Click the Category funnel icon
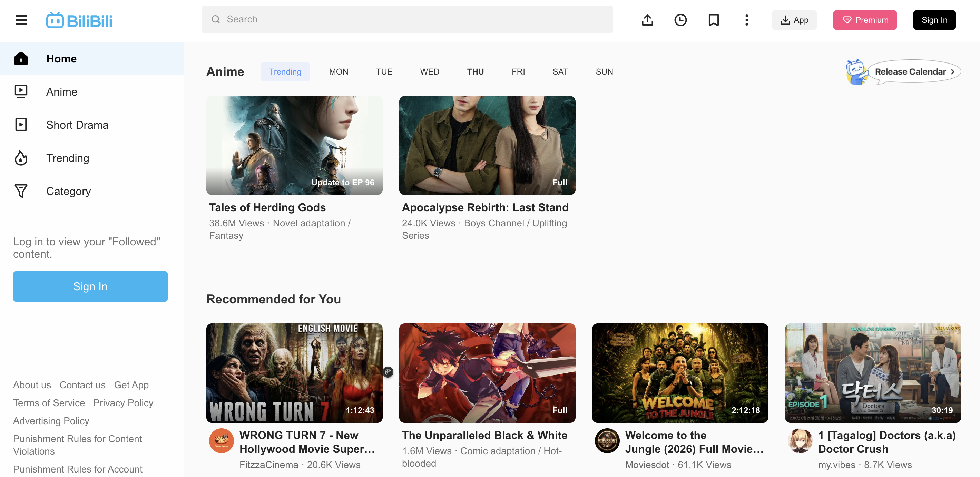The height and width of the screenshot is (477, 980). (x=21, y=191)
